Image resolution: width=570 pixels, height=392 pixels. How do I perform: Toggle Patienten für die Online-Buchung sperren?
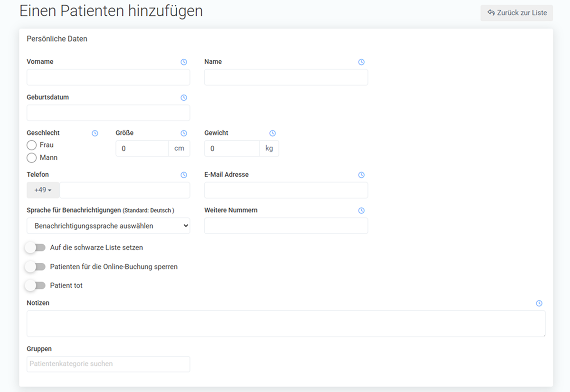(36, 267)
